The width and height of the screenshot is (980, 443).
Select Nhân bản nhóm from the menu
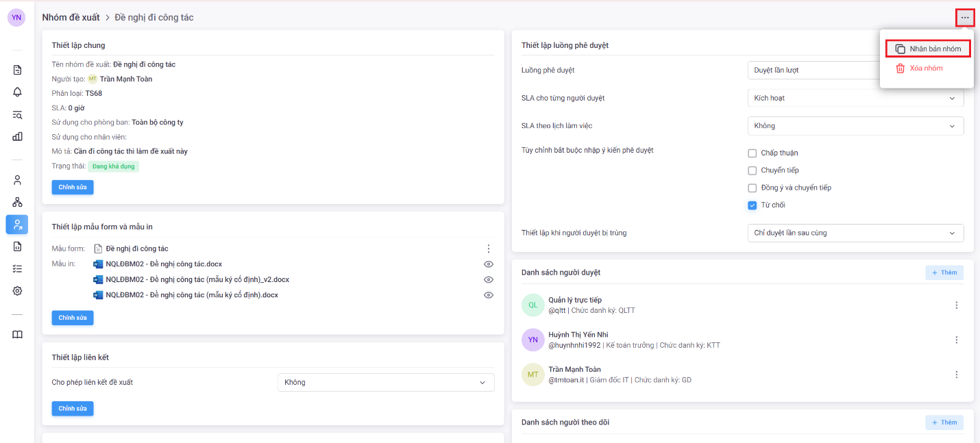(x=928, y=49)
